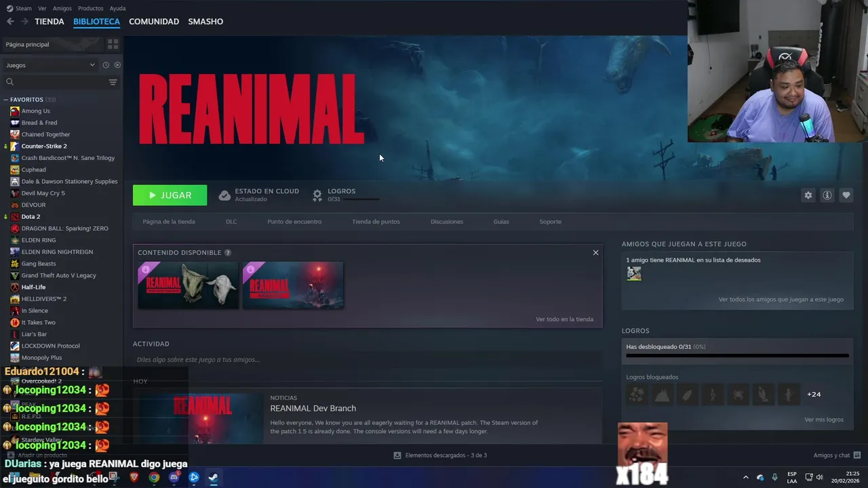Click the downloads icon at bottom
Viewport: 868px width, 488px height.
point(397,455)
